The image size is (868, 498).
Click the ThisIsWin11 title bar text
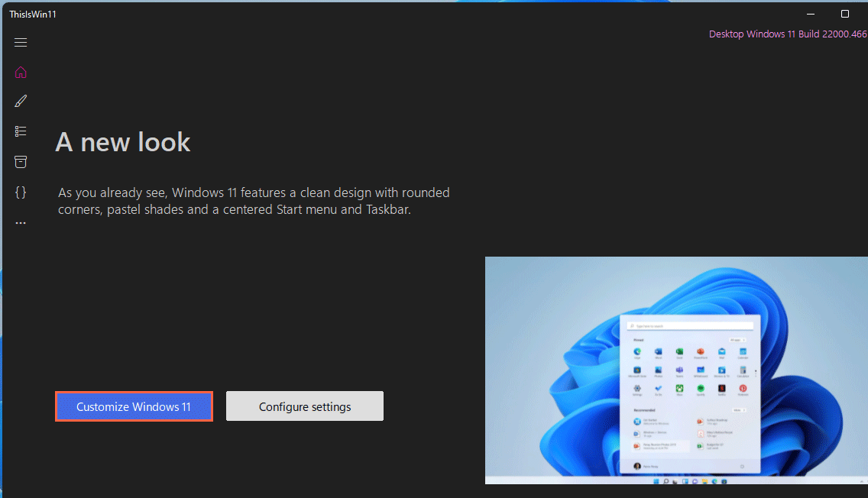33,14
